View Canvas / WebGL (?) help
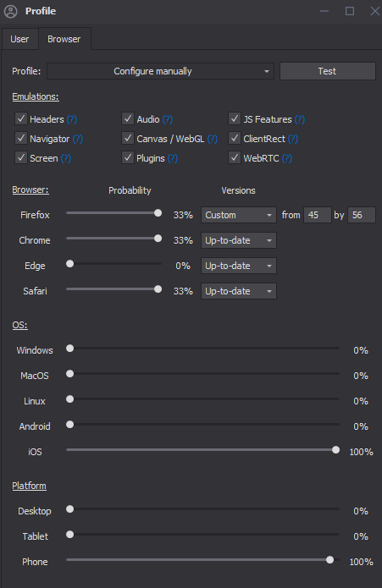Viewport: 382px width, 588px height. click(x=213, y=139)
